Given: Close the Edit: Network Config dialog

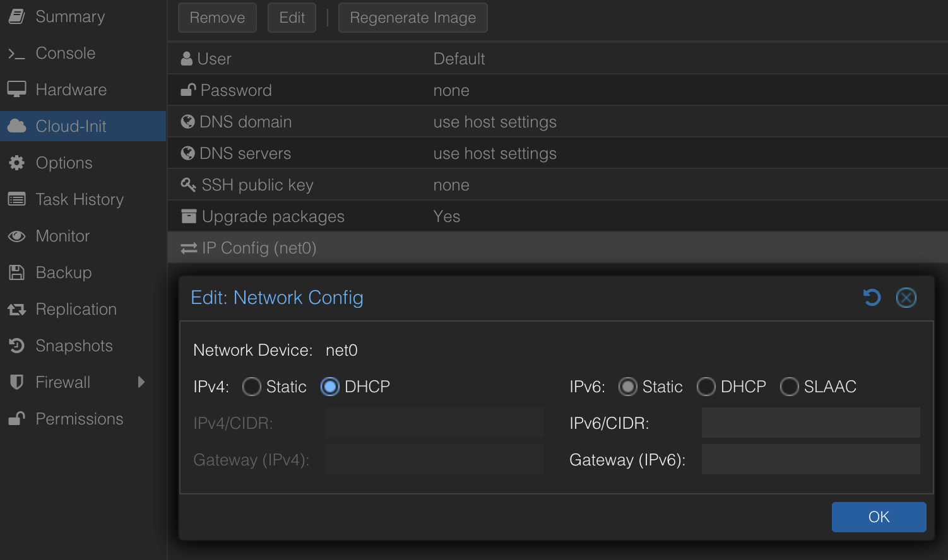Looking at the screenshot, I should tap(906, 298).
